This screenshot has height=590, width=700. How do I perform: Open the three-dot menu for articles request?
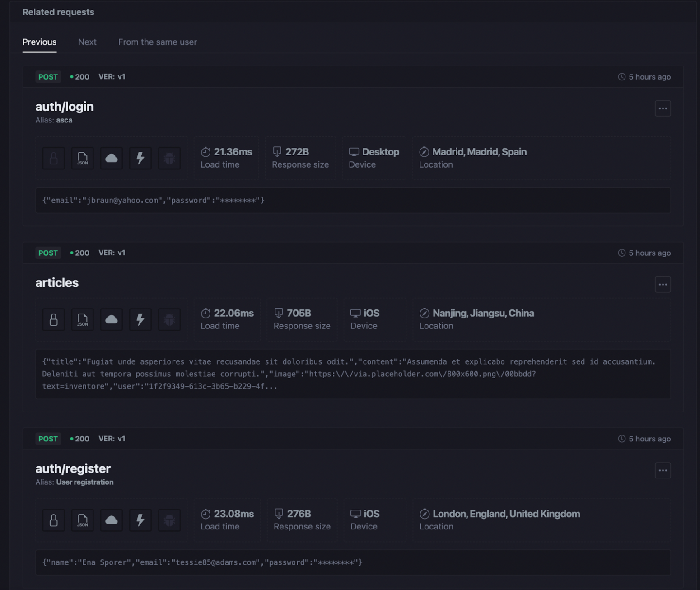click(663, 285)
